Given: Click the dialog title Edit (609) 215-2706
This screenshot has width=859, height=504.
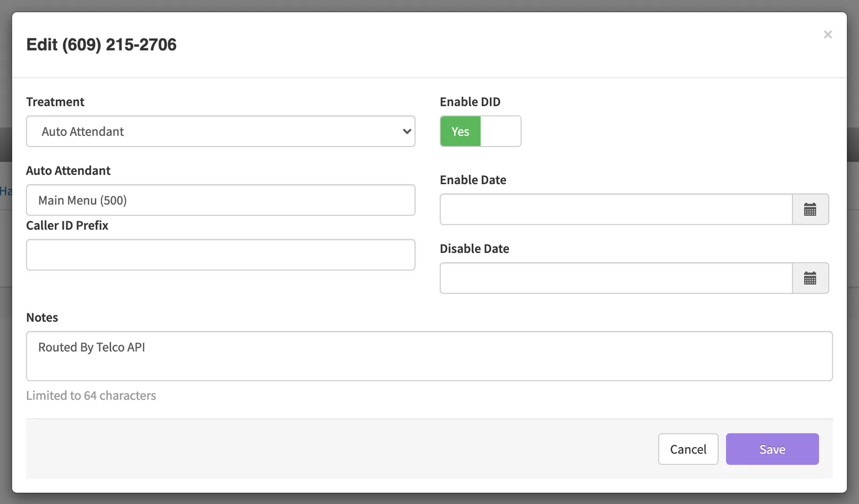Looking at the screenshot, I should [x=101, y=45].
